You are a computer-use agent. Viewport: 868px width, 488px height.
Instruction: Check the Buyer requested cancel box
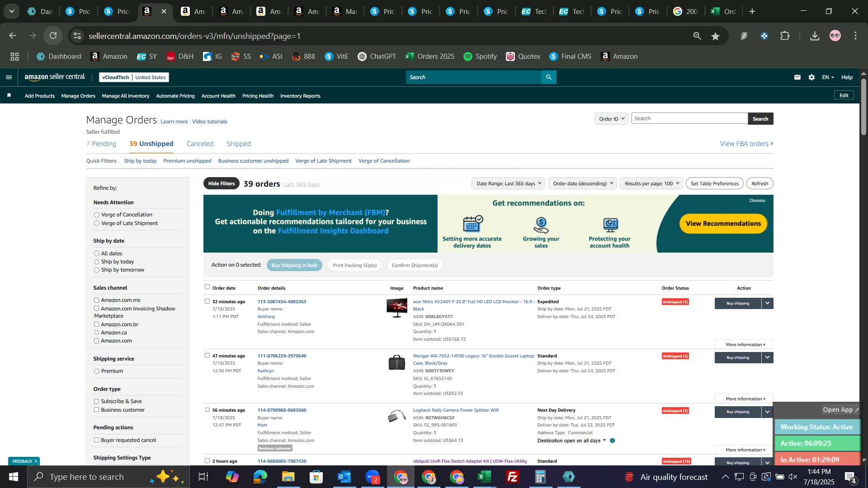(96, 440)
